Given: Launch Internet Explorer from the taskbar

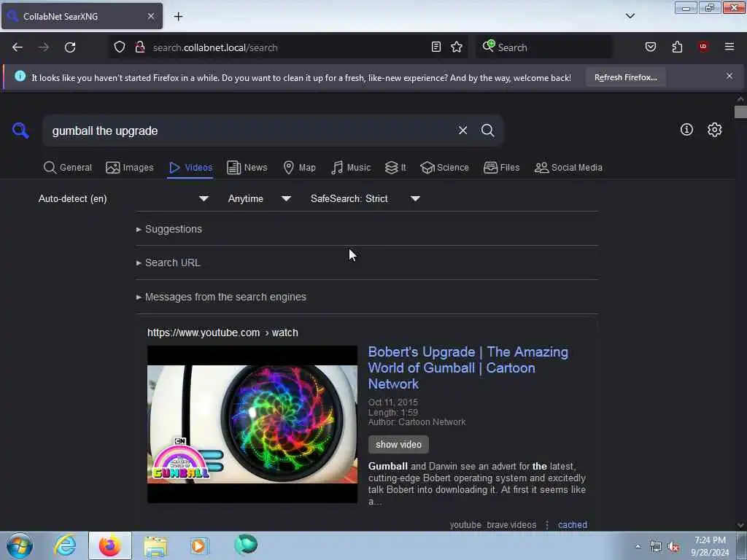Looking at the screenshot, I should click(65, 545).
